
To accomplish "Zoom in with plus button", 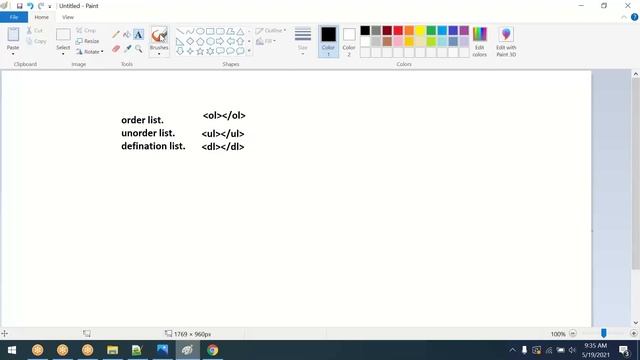I will click(x=633, y=333).
